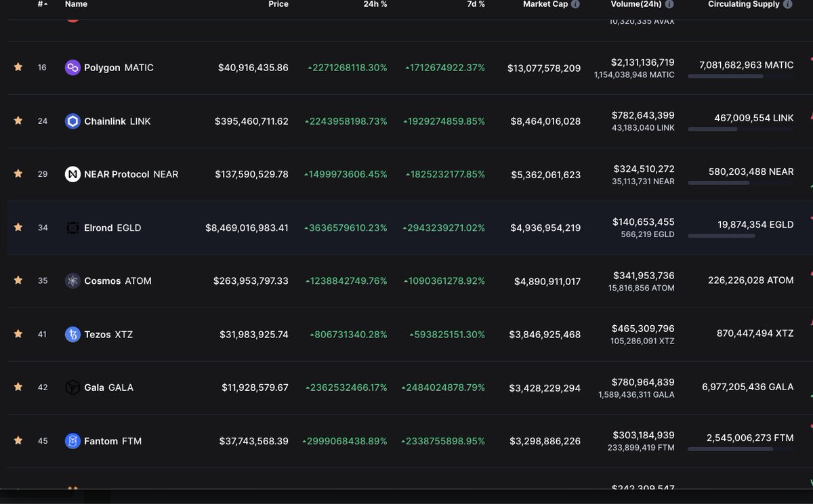
Task: Open the Polygon coin logo
Action: pos(72,68)
